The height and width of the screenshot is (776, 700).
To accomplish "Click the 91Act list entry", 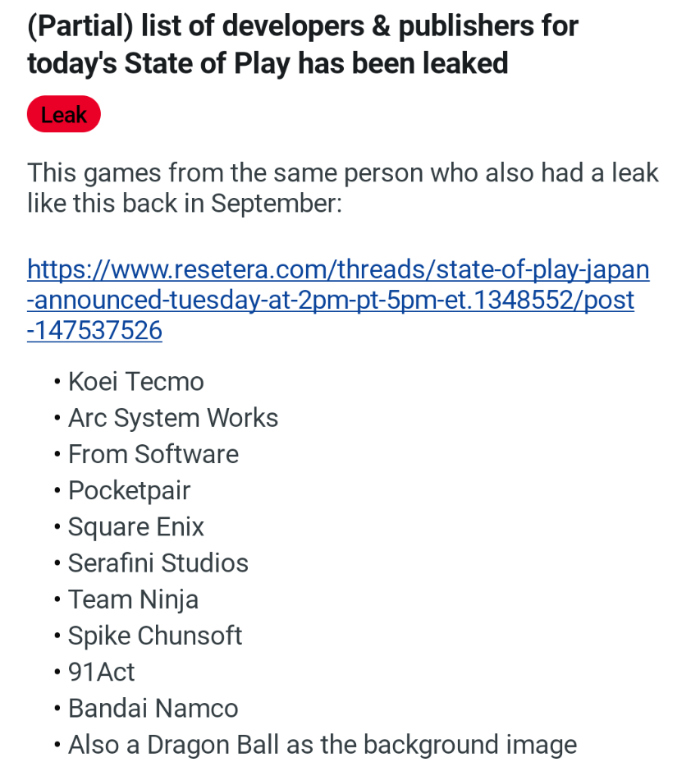I will tap(101, 672).
